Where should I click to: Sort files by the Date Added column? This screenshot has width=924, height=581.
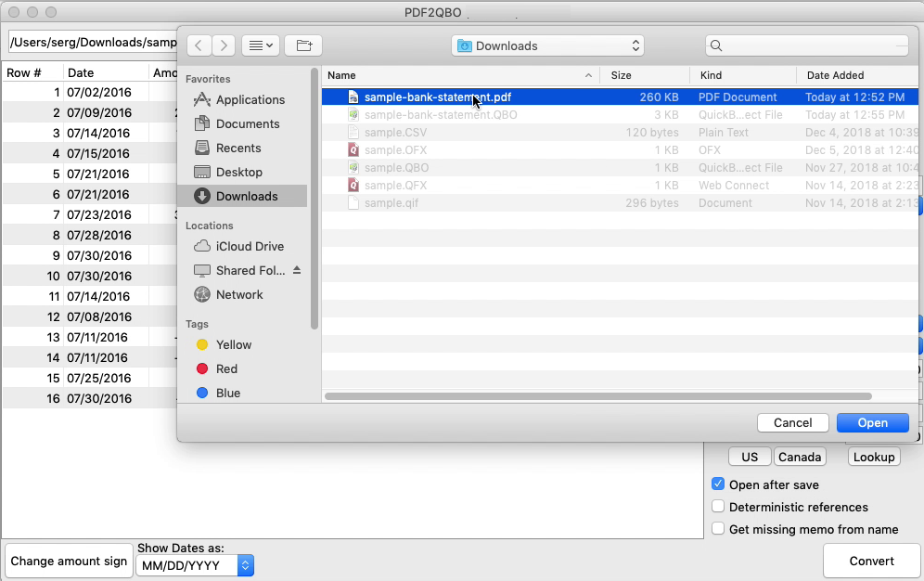pos(835,75)
